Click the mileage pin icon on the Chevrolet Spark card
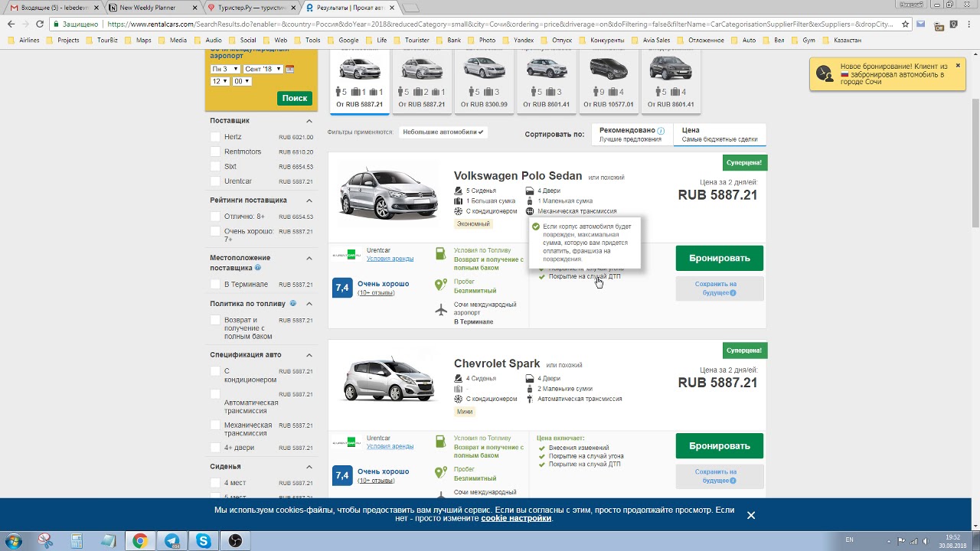The height and width of the screenshot is (551, 980). click(x=440, y=472)
